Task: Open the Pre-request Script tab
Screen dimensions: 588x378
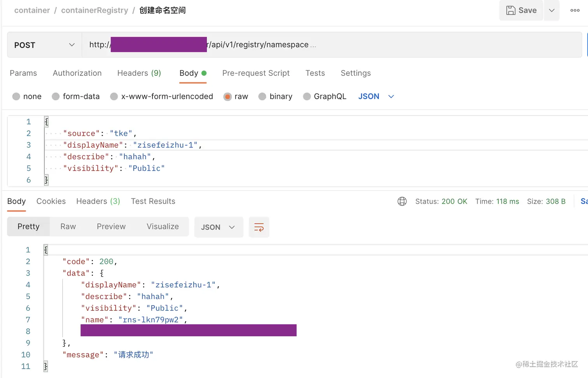Action: click(x=256, y=73)
